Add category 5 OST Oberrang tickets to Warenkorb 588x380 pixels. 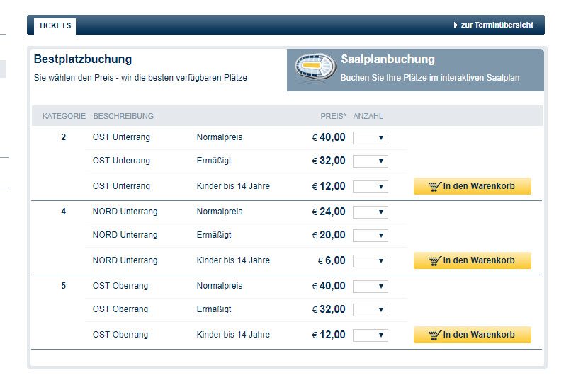[472, 335]
